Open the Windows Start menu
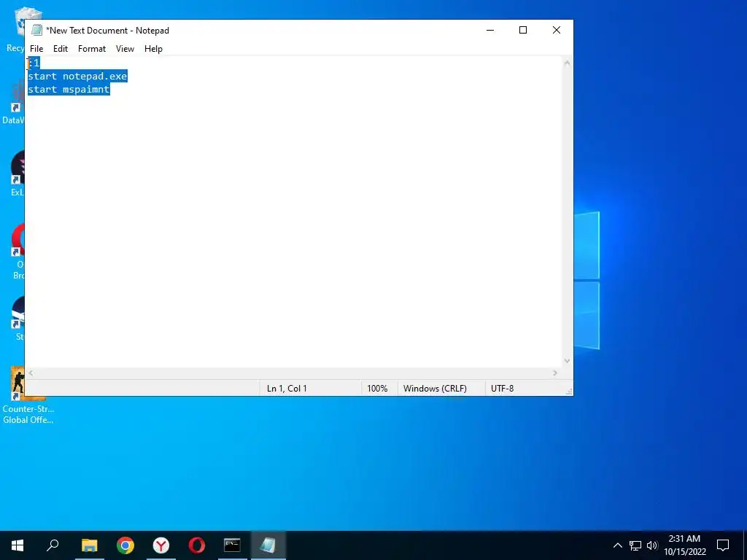747x560 pixels. [x=18, y=545]
